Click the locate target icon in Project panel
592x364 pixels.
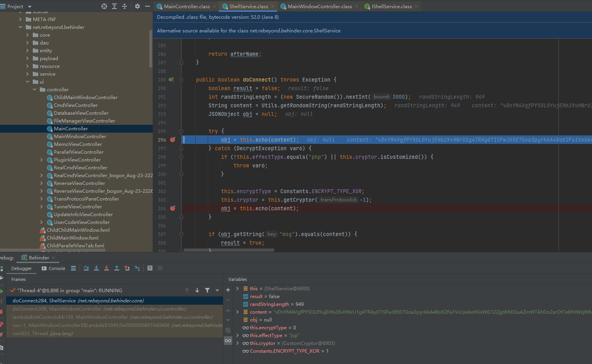pos(104,6)
